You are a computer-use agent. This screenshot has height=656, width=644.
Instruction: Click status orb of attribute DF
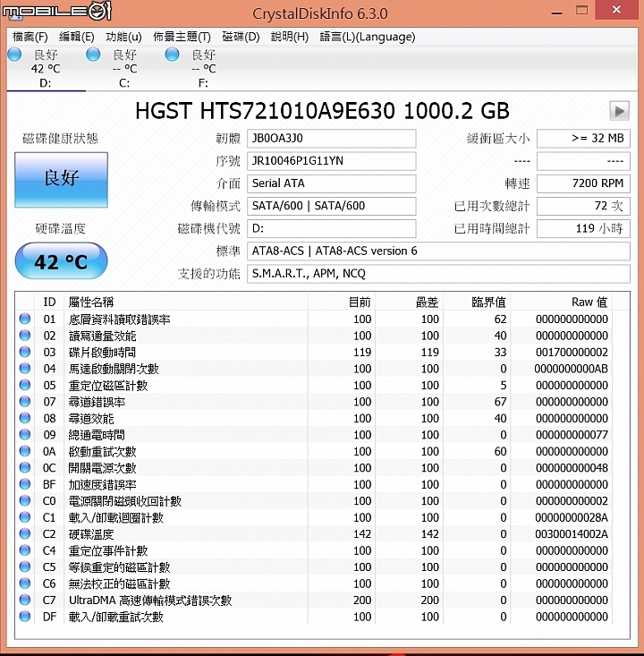tap(25, 617)
